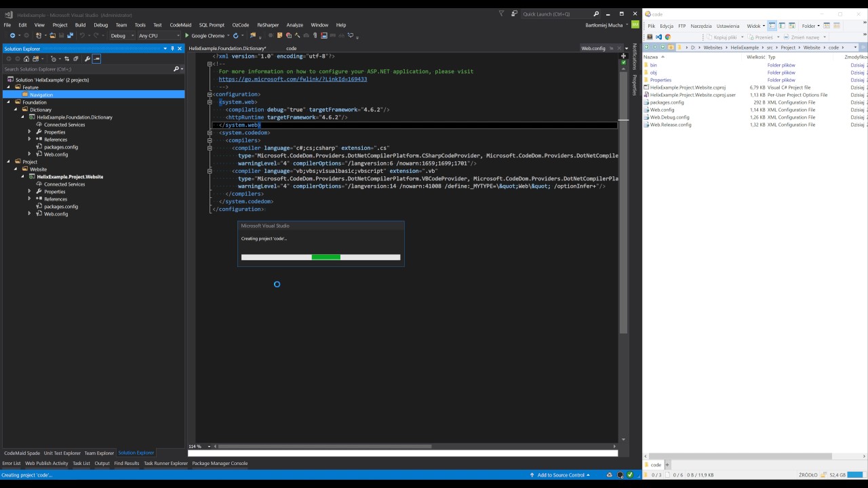The width and height of the screenshot is (868, 488).
Task: Open the Analyze menu
Action: point(295,25)
